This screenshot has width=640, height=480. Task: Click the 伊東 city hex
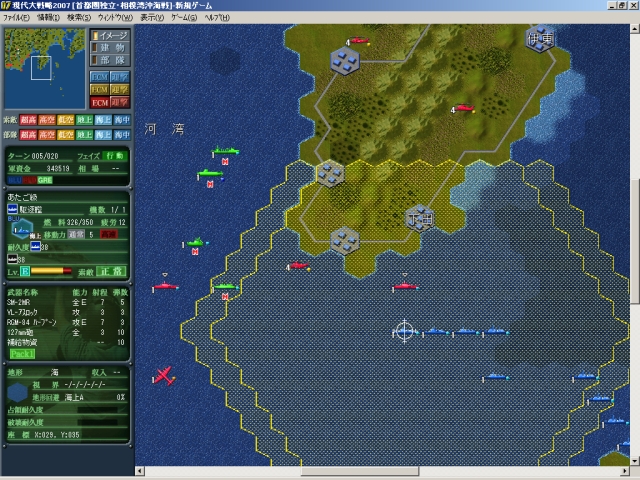tap(540, 39)
